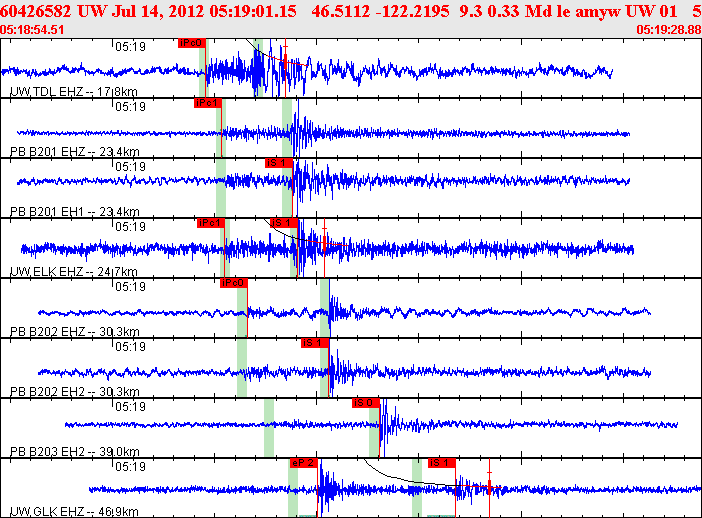
Task: Select the iPc0 pick flag on UW TDL trace
Action: click(192, 43)
